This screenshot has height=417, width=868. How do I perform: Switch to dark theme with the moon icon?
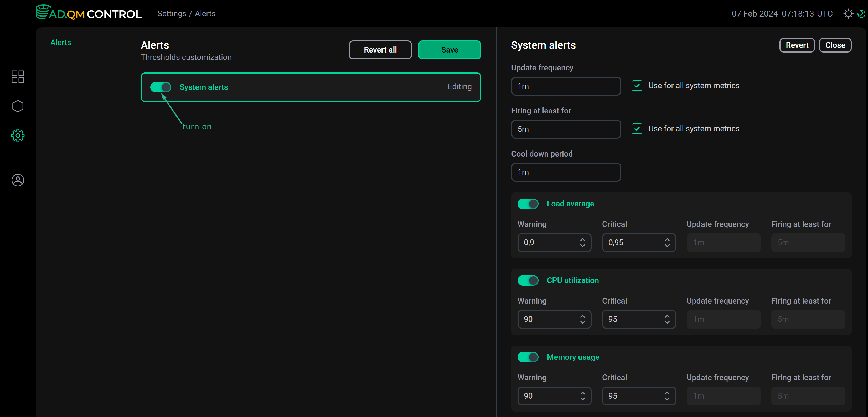pos(862,13)
